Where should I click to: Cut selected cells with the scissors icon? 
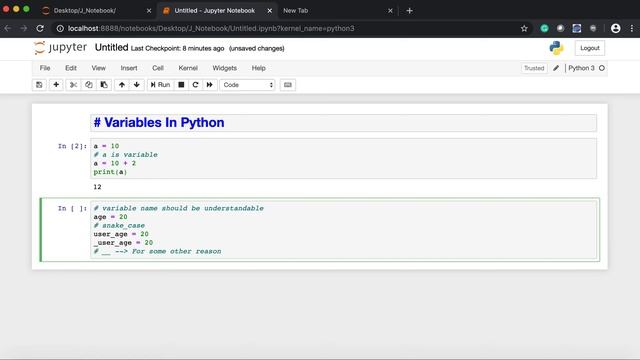coord(73,85)
